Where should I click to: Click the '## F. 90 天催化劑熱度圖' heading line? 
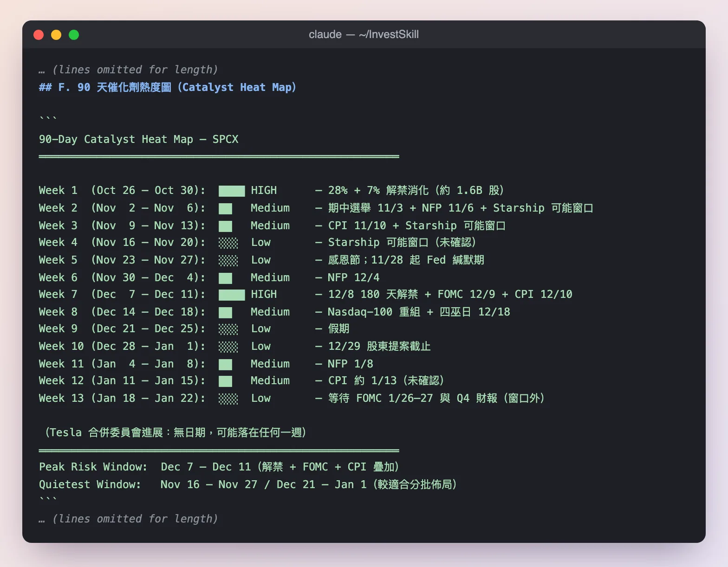coord(168,87)
